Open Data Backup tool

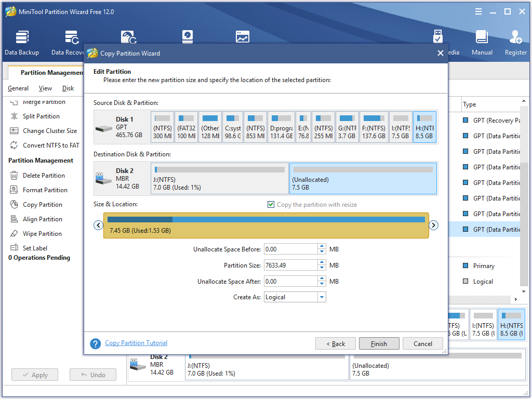(x=22, y=43)
